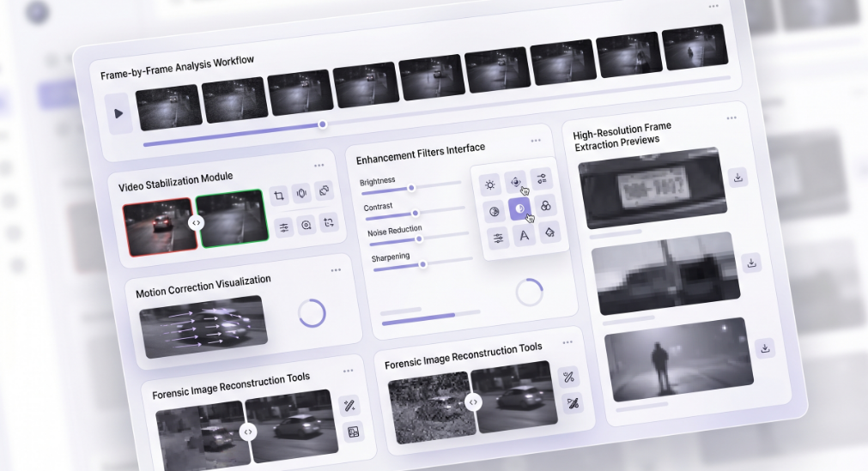The width and height of the screenshot is (868, 471).
Task: Open the left Forensic Image Reconstruction options menu
Action: pos(348,371)
